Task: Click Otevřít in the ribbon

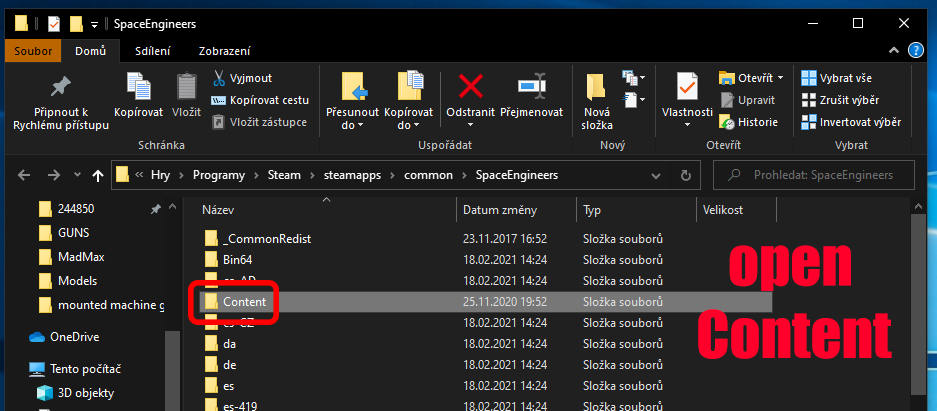Action: (751, 78)
